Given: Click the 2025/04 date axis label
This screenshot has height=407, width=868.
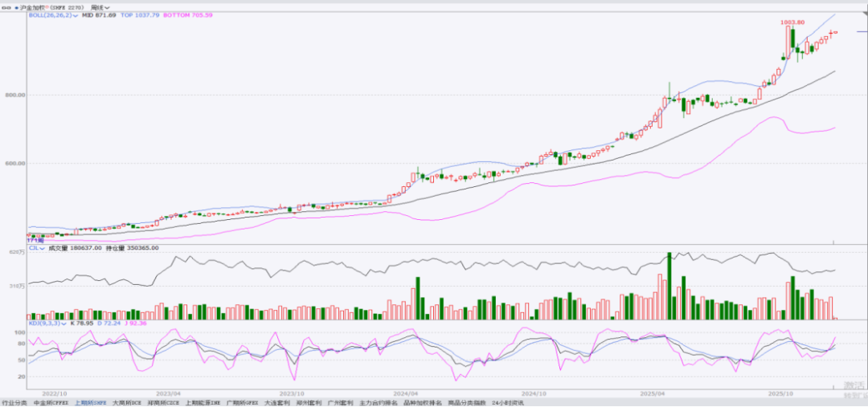Looking at the screenshot, I should point(652,393).
